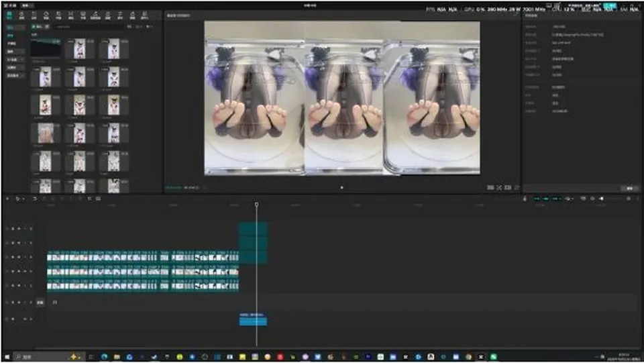Click the modify button at properties panel bottom
The width and height of the screenshot is (644, 363).
pyautogui.click(x=630, y=189)
